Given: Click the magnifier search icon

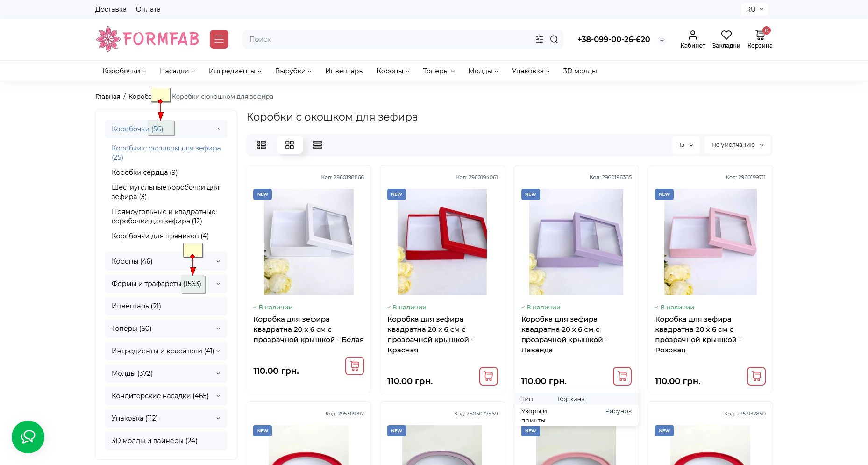Looking at the screenshot, I should pyautogui.click(x=554, y=39).
